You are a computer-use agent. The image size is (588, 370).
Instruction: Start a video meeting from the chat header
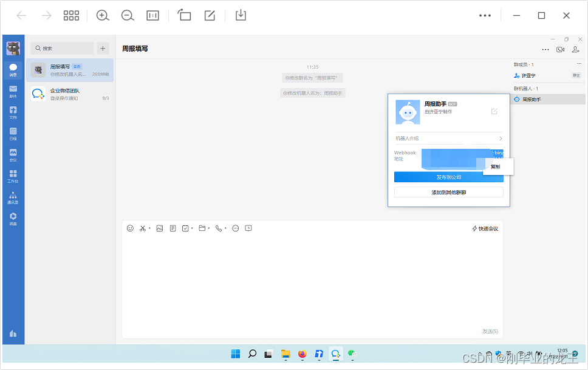click(x=560, y=50)
